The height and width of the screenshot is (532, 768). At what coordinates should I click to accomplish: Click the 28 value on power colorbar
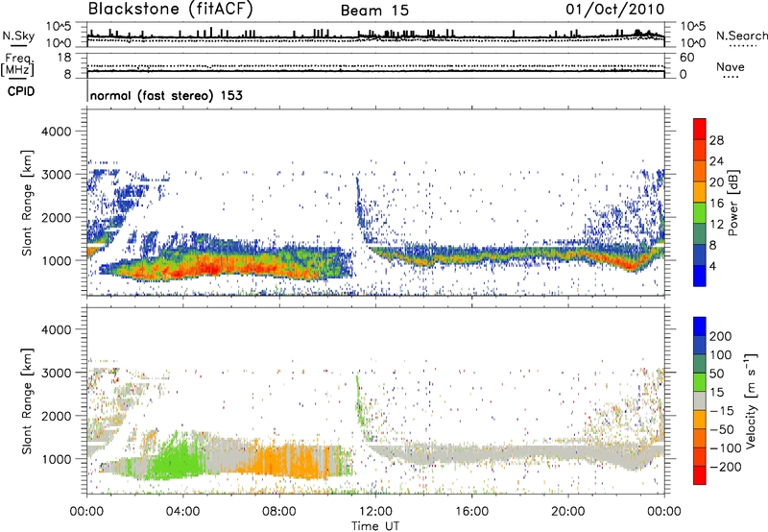tap(716, 140)
